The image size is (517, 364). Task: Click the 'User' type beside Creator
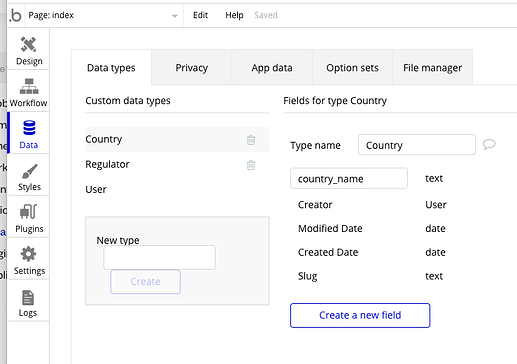(x=436, y=205)
